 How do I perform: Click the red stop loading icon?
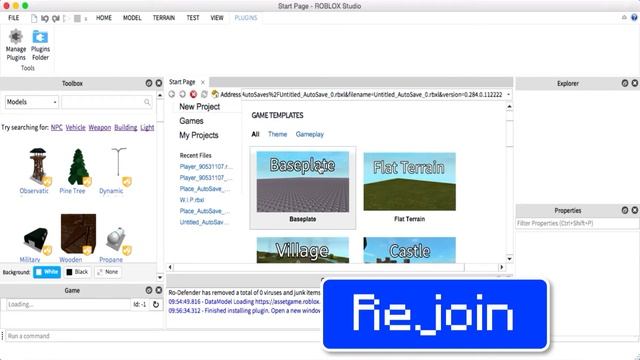pos(193,94)
